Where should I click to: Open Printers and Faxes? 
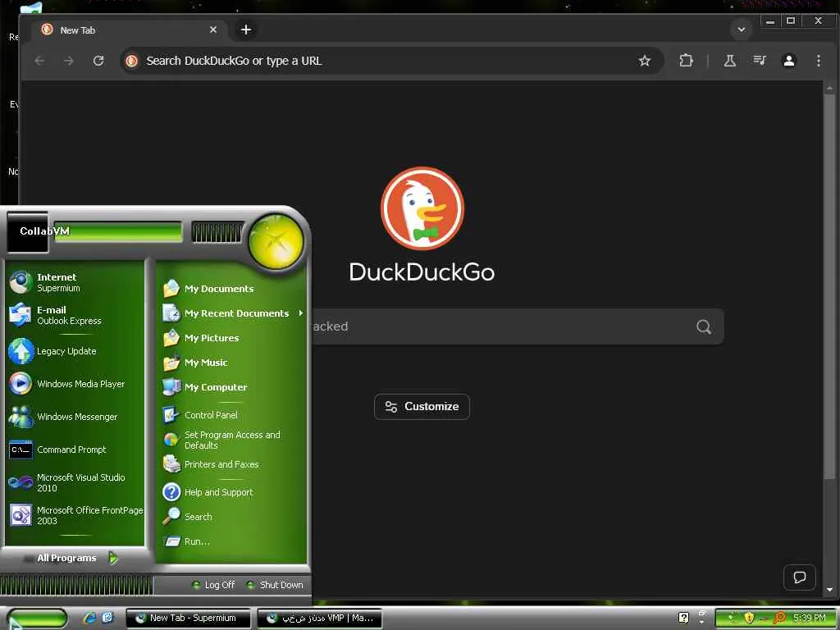(231, 464)
